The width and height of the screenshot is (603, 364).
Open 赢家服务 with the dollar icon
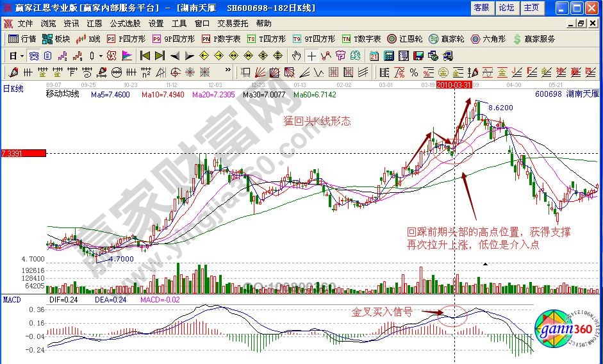[533, 38]
